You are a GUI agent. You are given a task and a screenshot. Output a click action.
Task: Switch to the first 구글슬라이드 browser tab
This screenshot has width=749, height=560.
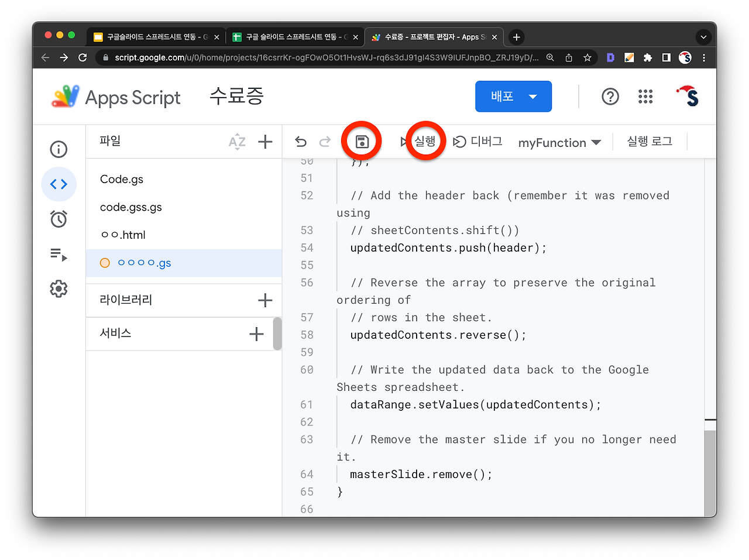point(156,37)
